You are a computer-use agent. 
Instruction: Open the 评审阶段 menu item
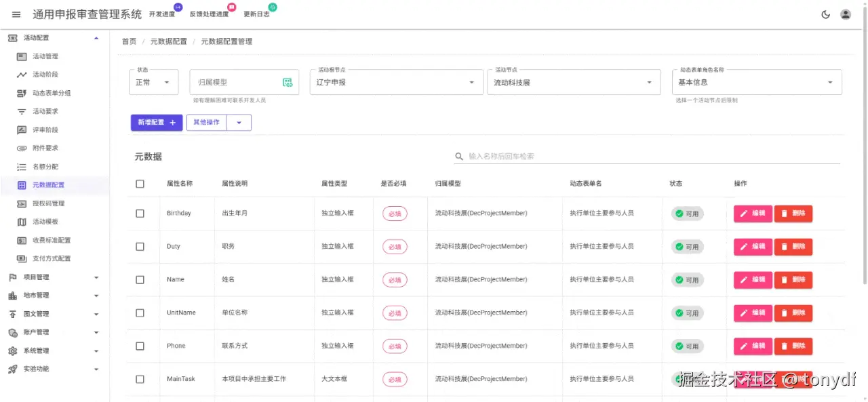tap(54, 129)
